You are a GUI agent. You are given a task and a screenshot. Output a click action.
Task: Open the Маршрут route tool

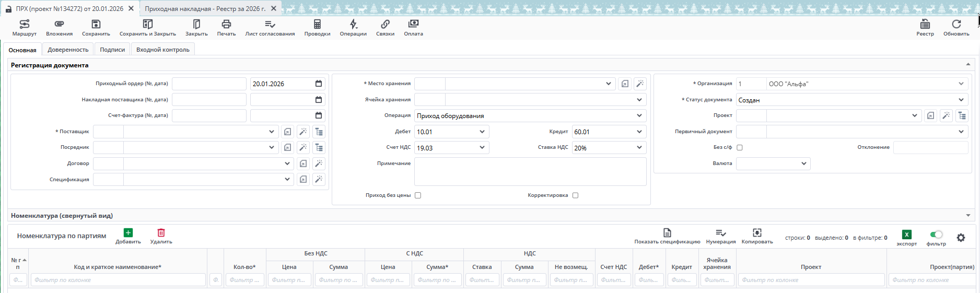pos(24,27)
